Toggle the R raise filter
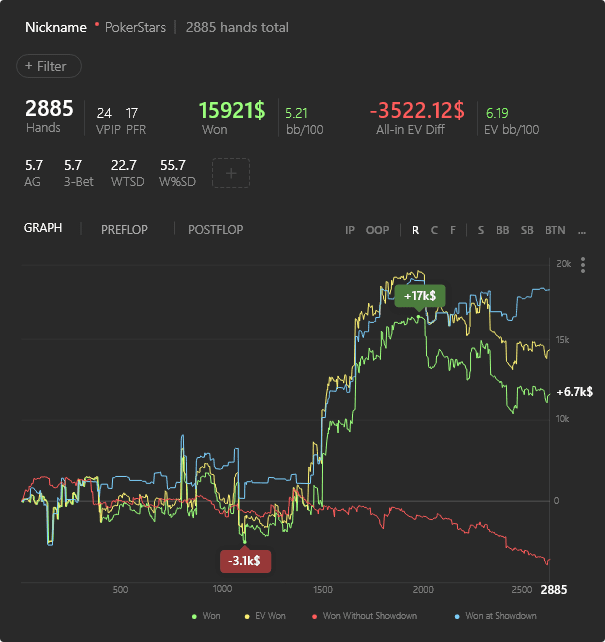Viewport: 605px width, 642px height. (x=415, y=230)
